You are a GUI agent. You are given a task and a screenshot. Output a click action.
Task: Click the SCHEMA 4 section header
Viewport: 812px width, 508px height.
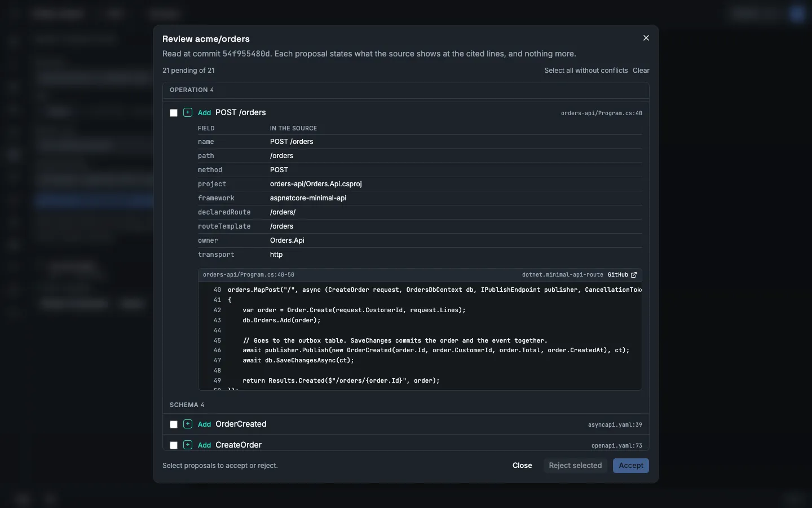tap(187, 405)
